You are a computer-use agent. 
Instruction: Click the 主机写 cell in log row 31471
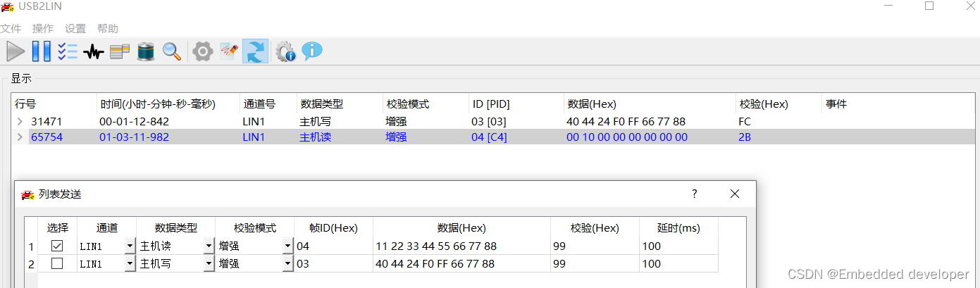click(x=315, y=122)
